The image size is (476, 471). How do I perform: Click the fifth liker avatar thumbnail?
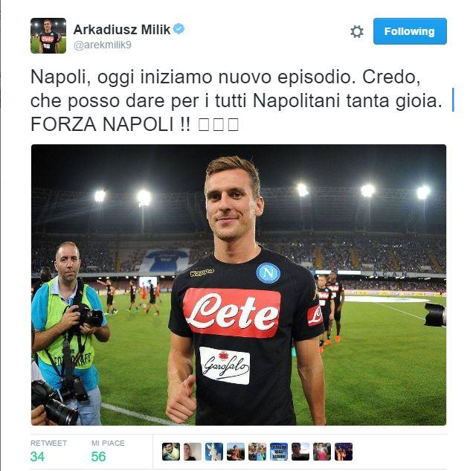coord(257,452)
